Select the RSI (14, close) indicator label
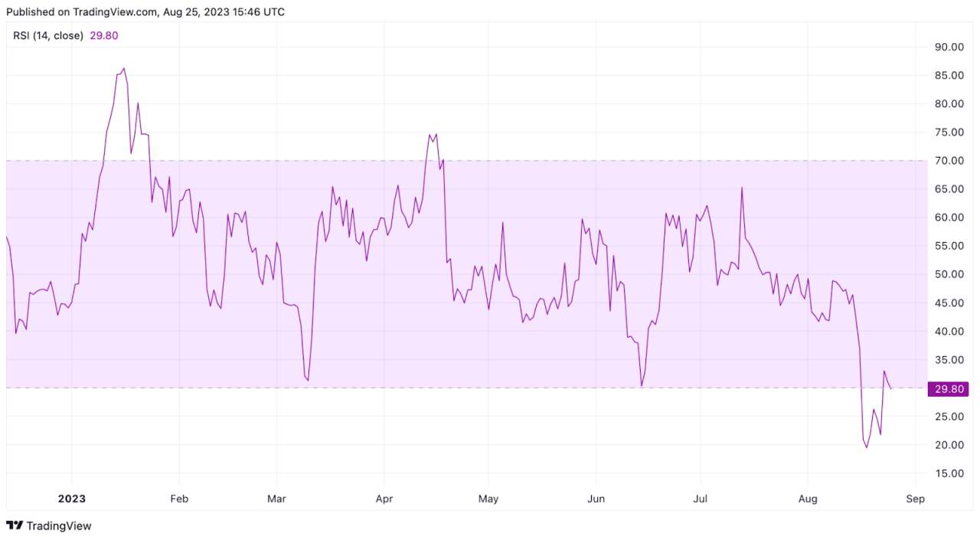The height and width of the screenshot is (537, 980). click(48, 35)
